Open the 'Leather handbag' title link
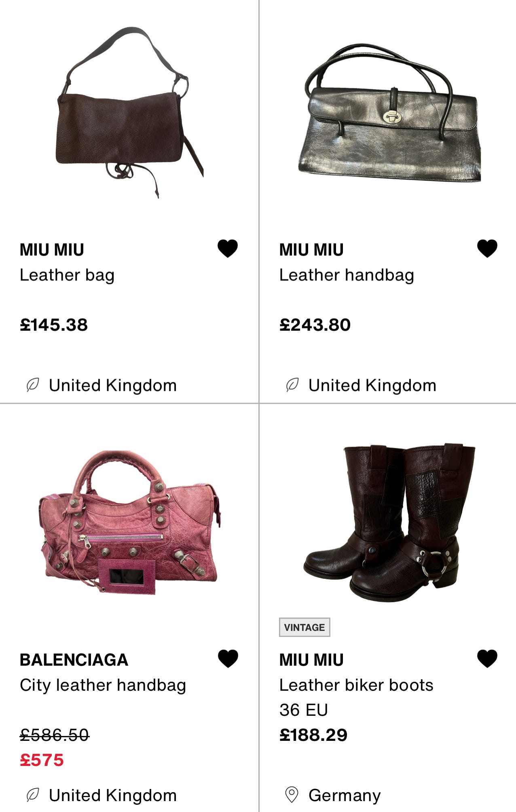The image size is (516, 812). pyautogui.click(x=347, y=275)
